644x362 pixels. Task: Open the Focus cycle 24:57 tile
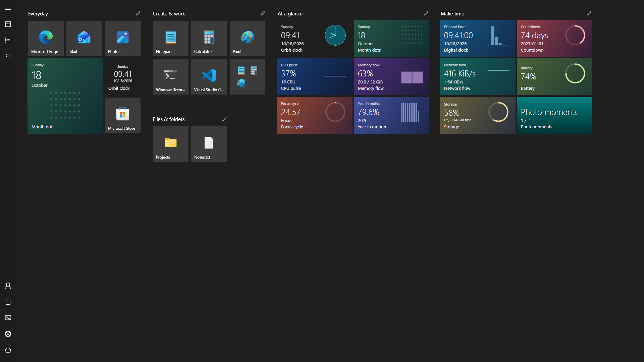315,115
